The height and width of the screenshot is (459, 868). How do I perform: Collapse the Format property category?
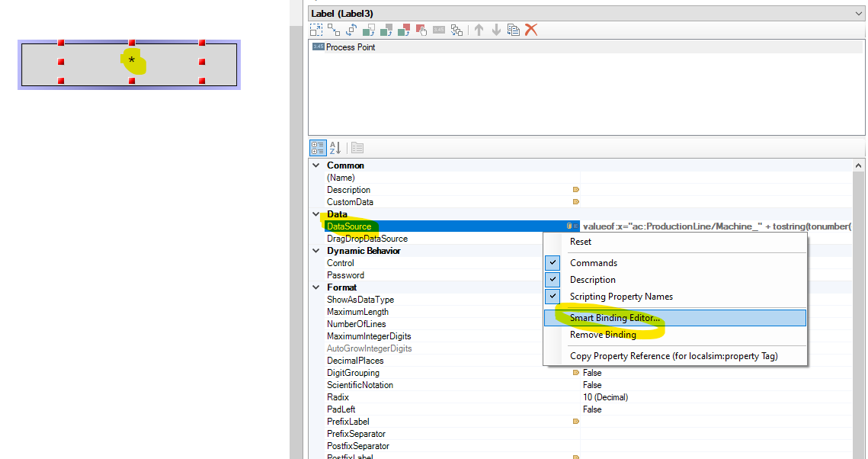pos(316,287)
